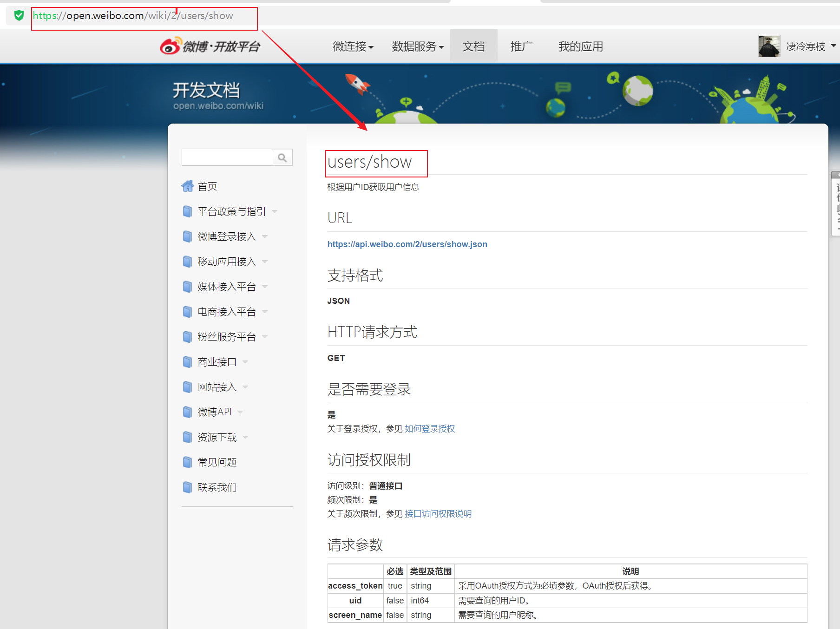
Task: Open the 接口访问权限说明 link
Action: 438,514
